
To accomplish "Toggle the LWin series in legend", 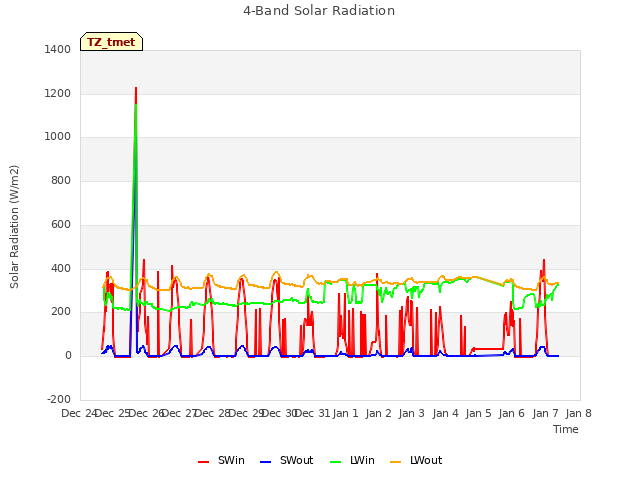I will [352, 461].
